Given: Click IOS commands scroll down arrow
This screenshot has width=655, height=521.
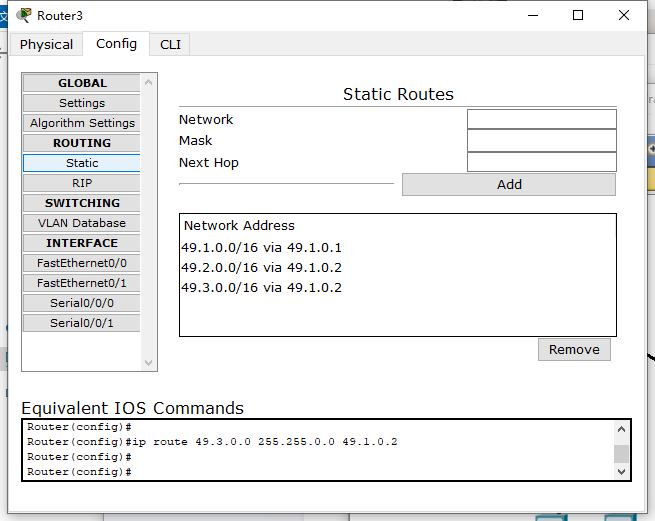Looking at the screenshot, I should (621, 472).
